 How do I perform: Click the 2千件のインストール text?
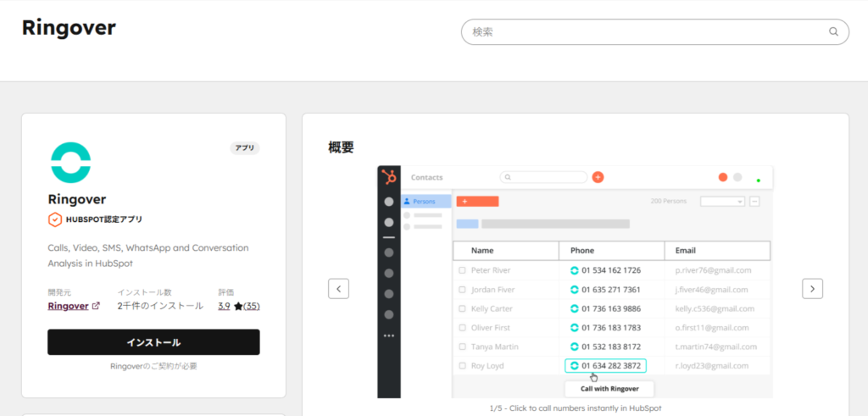click(x=160, y=306)
